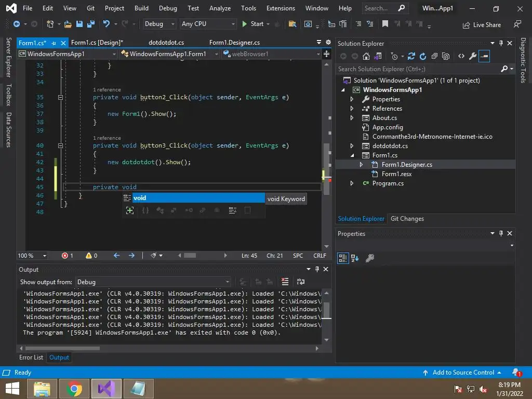
Task: Open the Debug solution configuration dropdown
Action: tap(159, 24)
